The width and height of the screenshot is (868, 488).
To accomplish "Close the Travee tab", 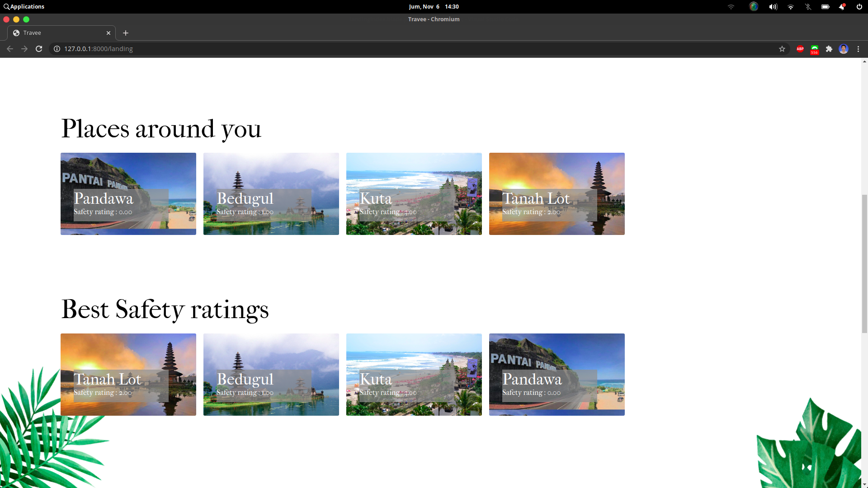I will click(108, 33).
